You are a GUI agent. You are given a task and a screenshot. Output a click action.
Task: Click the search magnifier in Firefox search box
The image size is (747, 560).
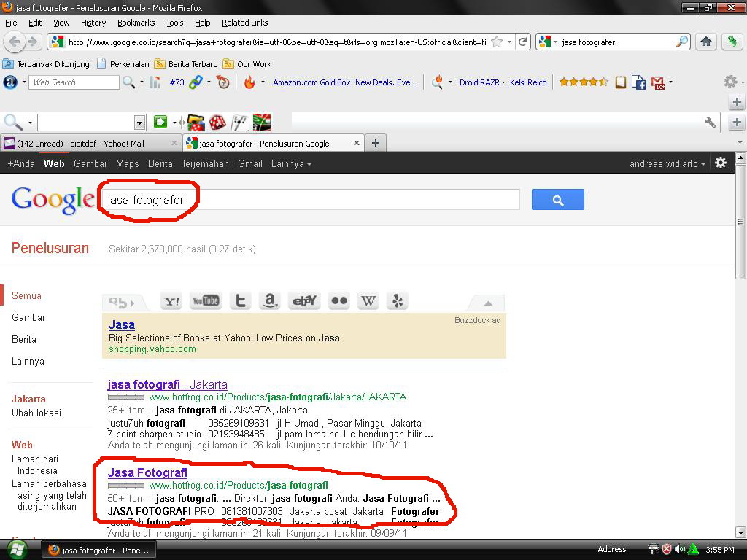[x=682, y=42]
